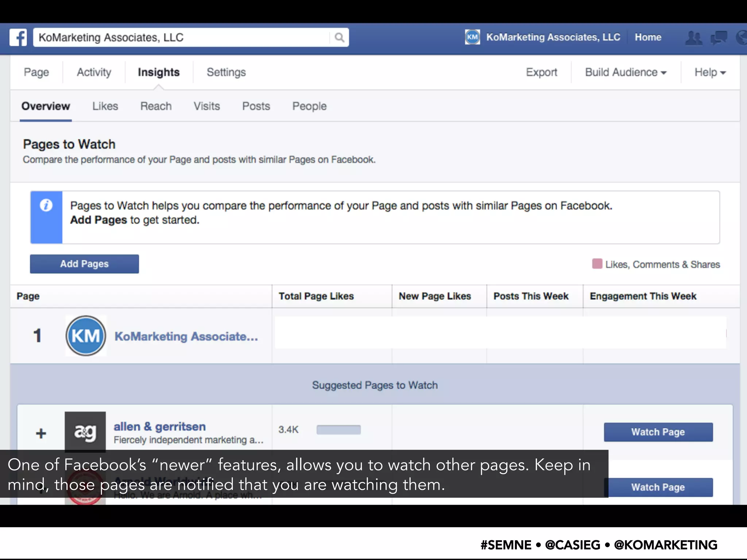
Task: Open the Settings tab
Action: (x=226, y=72)
